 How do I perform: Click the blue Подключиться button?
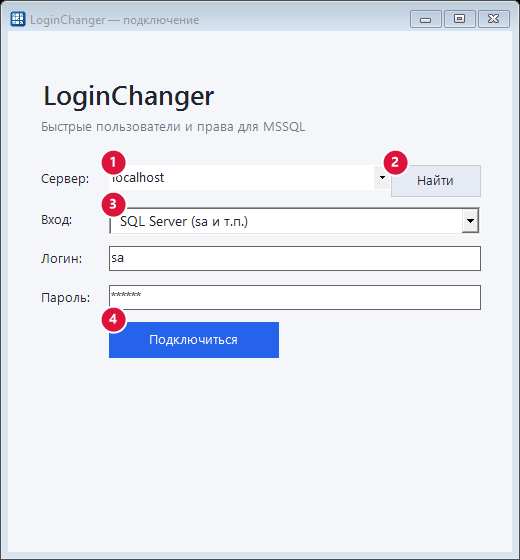tap(194, 340)
